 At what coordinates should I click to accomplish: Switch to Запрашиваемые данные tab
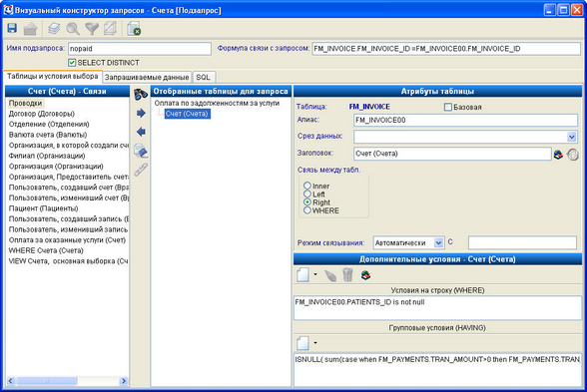pos(147,77)
